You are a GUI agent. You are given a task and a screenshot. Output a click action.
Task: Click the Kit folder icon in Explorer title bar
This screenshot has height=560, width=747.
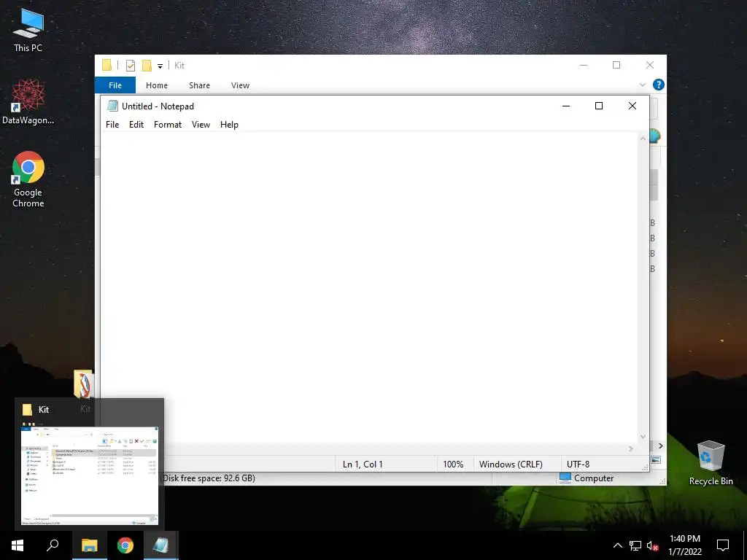pyautogui.click(x=107, y=65)
